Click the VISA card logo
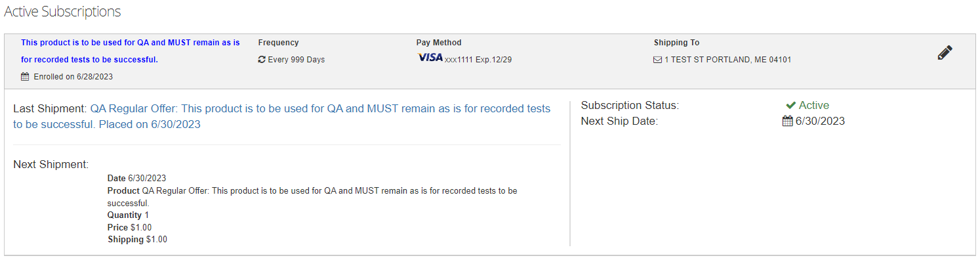Screen dimensions: 980x260 click(430, 58)
